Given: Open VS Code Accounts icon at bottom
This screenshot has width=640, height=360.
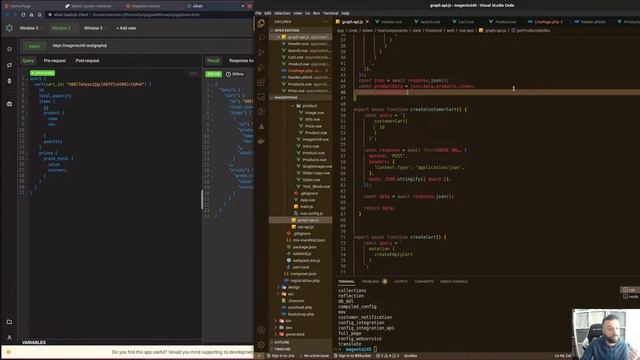Looking at the screenshot, I should pos(261,330).
